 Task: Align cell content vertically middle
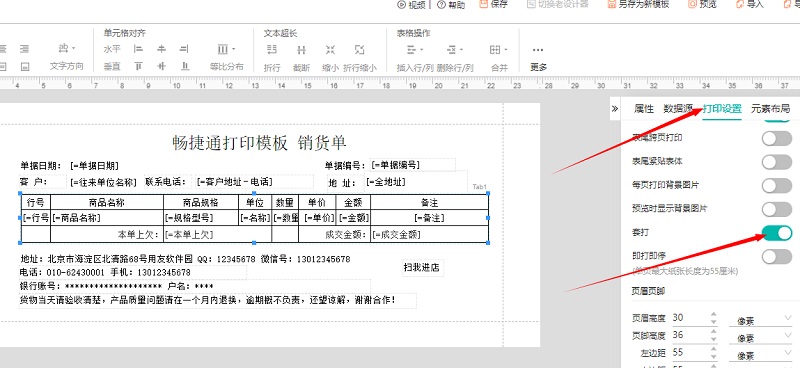(x=161, y=66)
